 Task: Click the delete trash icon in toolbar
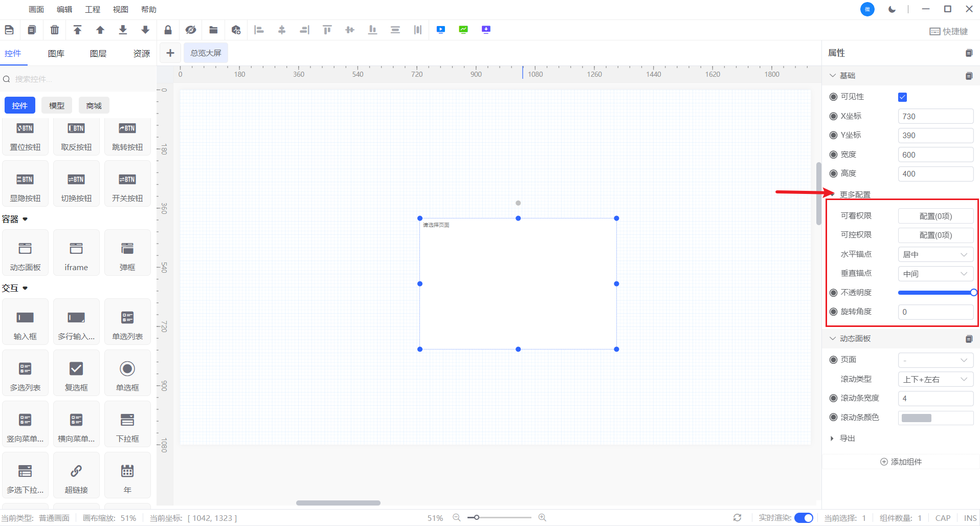55,30
